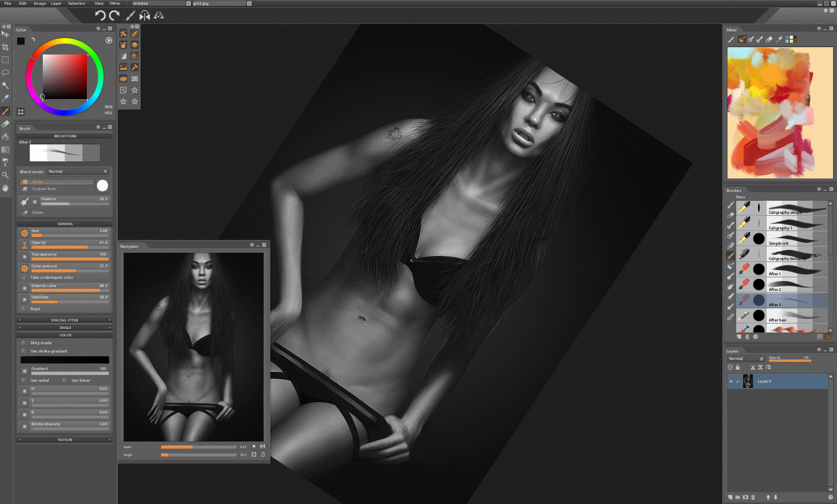Switch color mode to HSV
837x504 pixels.
point(108,113)
